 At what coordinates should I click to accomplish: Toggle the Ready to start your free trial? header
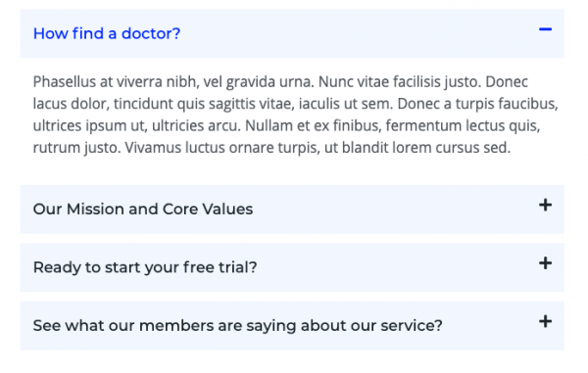(292, 267)
